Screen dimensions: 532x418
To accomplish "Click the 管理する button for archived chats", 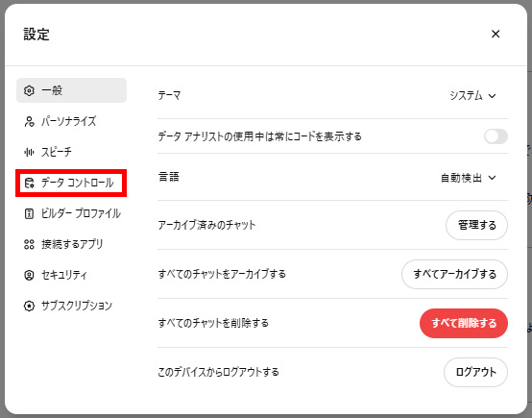I will (x=476, y=225).
